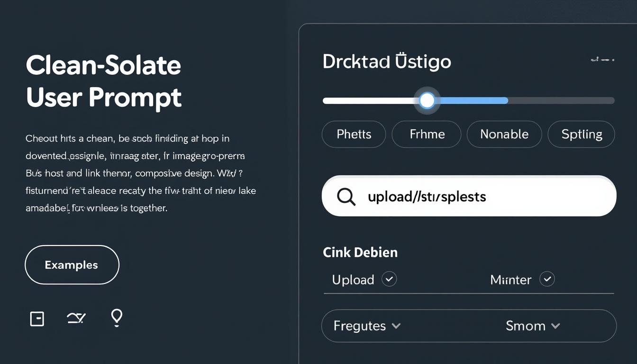The height and width of the screenshot is (364, 637).
Task: Click the lightbulb icon
Action: point(117,318)
